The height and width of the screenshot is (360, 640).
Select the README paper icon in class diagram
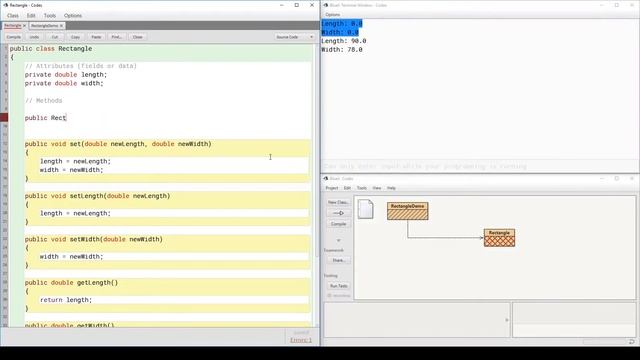(365, 209)
